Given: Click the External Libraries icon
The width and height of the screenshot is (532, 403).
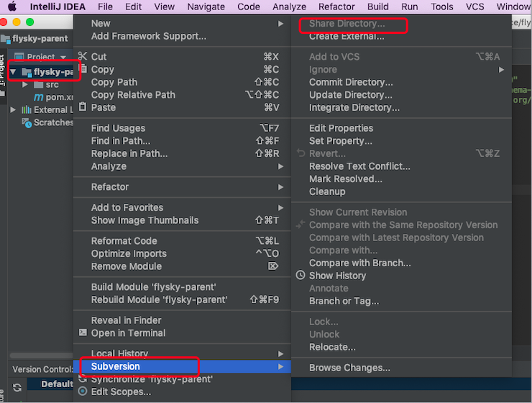Looking at the screenshot, I should (27, 109).
